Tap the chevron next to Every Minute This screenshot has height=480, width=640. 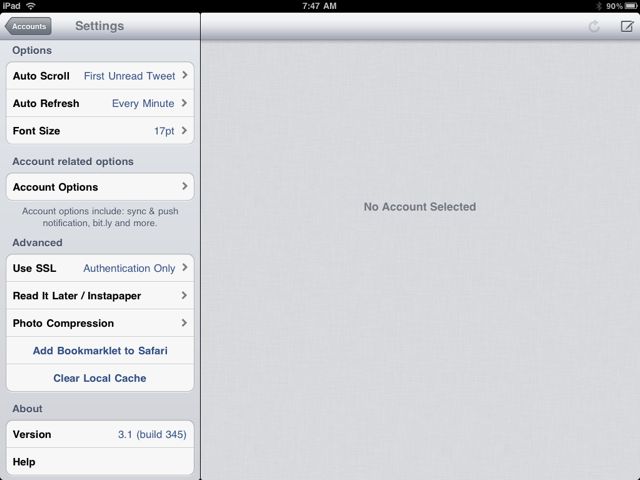[184, 103]
